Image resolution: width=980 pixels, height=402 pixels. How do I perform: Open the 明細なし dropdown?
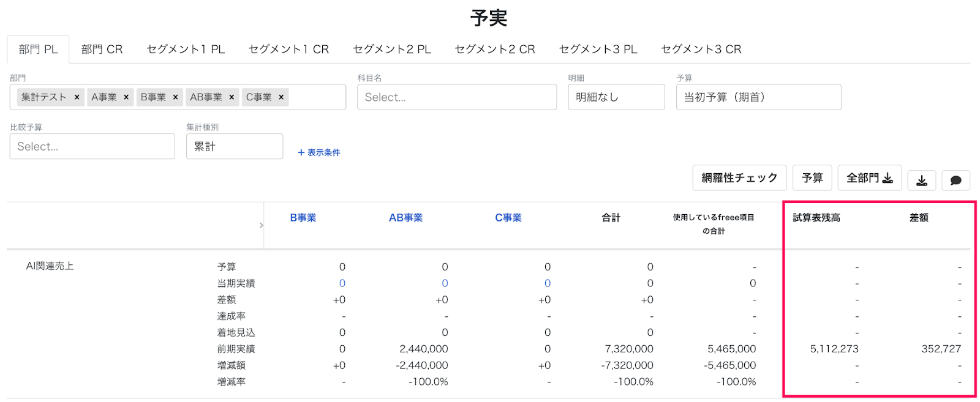pos(616,97)
